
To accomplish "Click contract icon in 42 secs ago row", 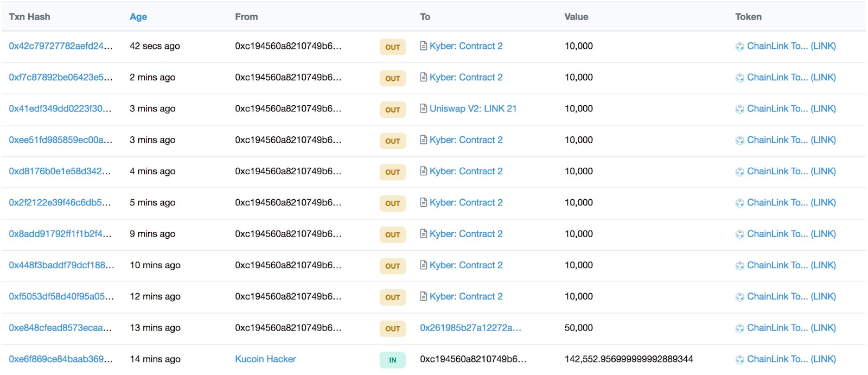I will pyautogui.click(x=424, y=46).
